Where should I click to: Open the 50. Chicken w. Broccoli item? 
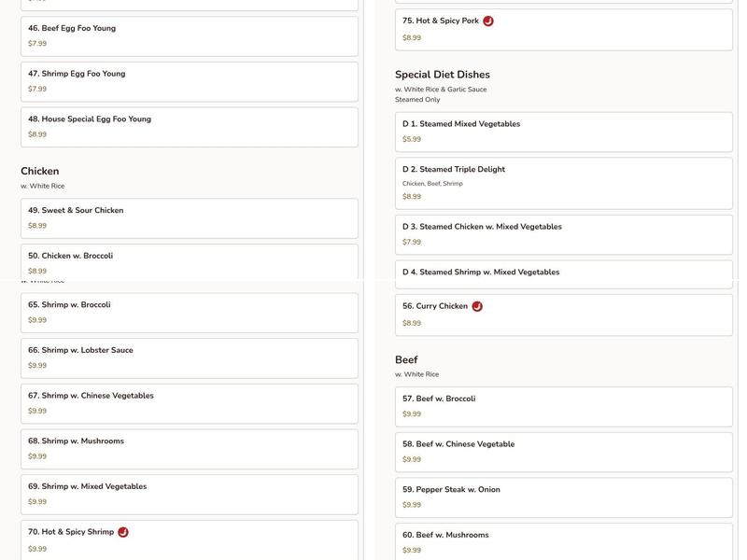point(189,261)
